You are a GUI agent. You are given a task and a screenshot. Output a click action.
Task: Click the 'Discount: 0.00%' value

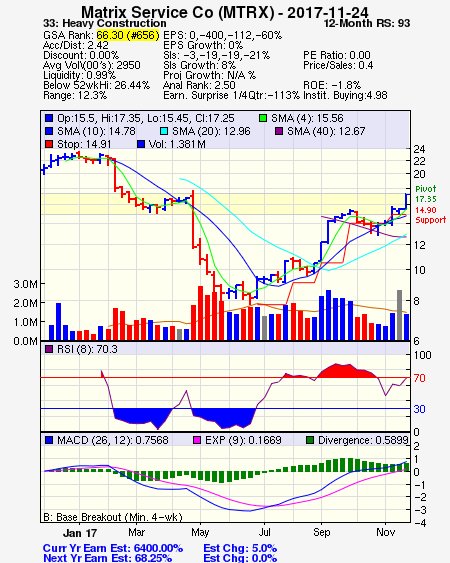pos(81,55)
